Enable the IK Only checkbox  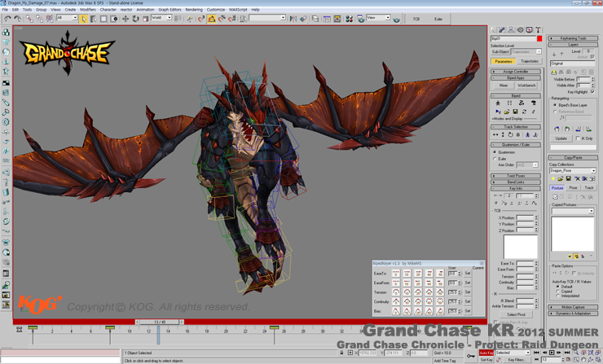pos(578,138)
